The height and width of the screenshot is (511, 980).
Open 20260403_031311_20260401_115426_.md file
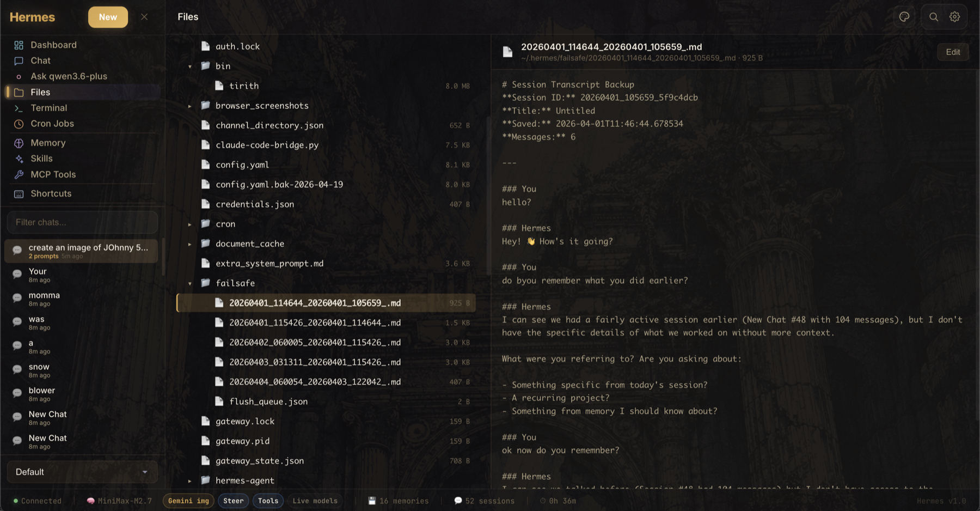coord(326,362)
